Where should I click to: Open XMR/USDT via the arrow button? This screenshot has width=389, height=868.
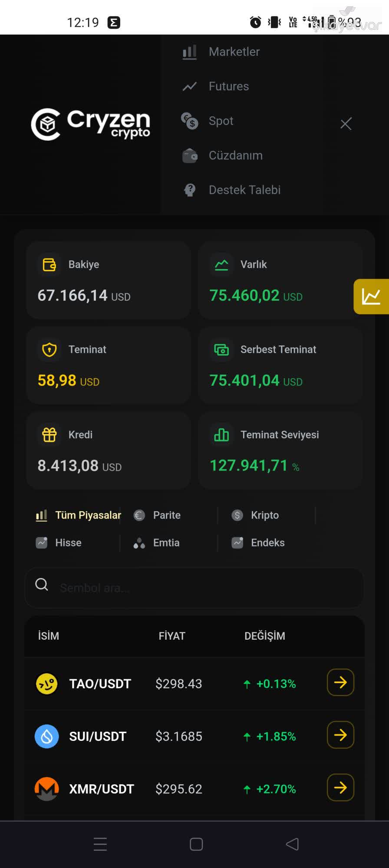340,787
